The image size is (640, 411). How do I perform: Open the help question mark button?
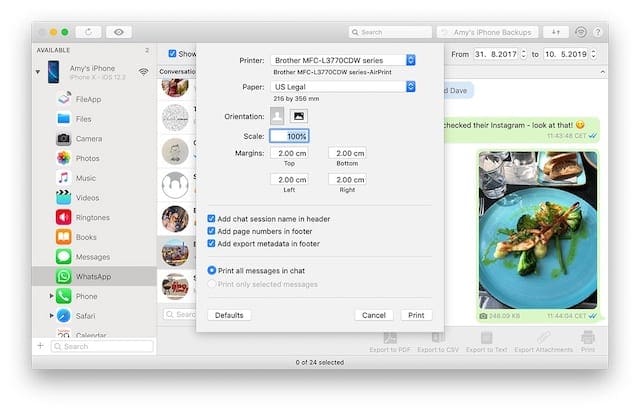click(x=598, y=32)
